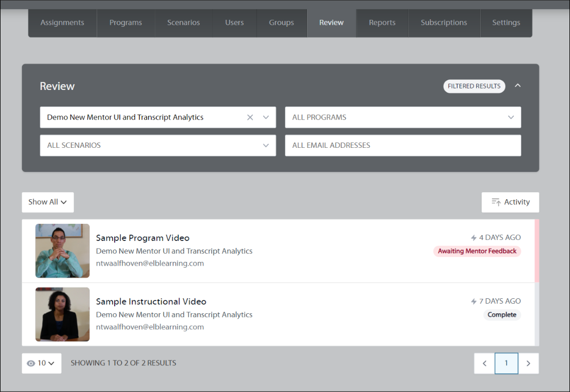
Task: Open the Reports tab
Action: coord(382,22)
